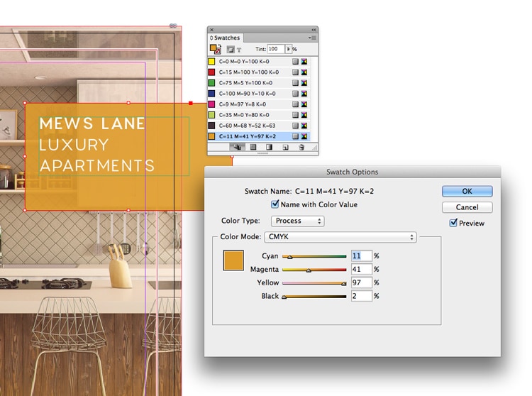The width and height of the screenshot is (532, 396).
Task: Click the Yellow slider handle
Action: [x=344, y=284]
